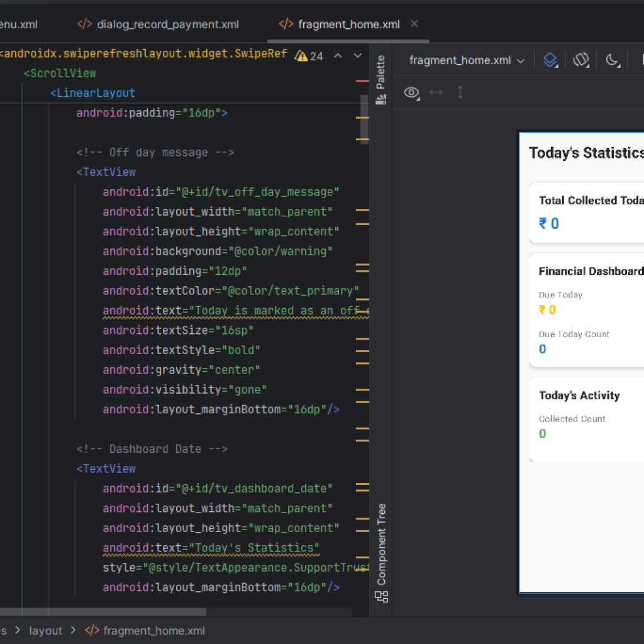This screenshot has width=644, height=644.
Task: Select the Total Collected Today card in preview
Action: (587, 213)
